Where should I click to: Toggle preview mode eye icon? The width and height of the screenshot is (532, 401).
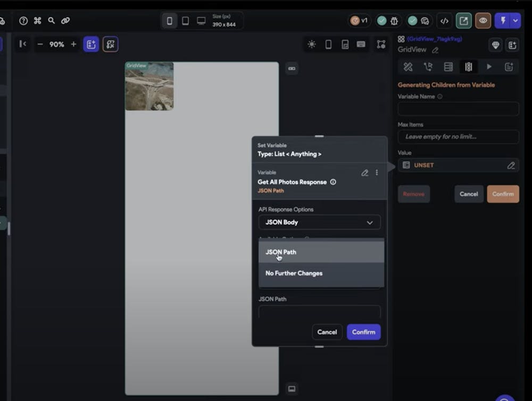click(483, 21)
